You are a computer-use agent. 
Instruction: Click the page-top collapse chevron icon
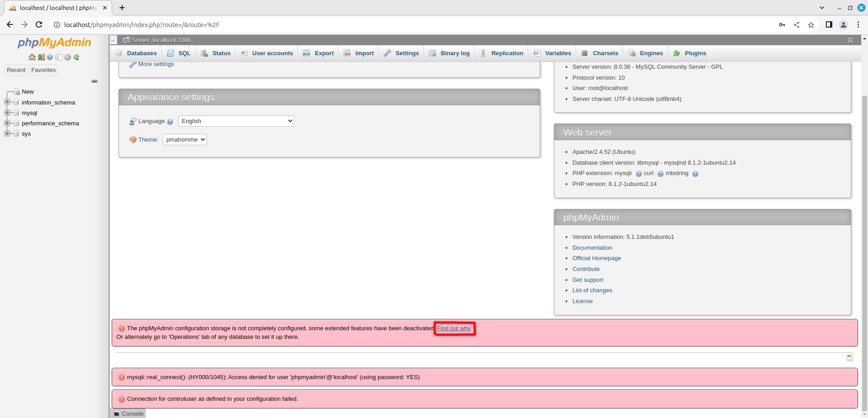tap(850, 40)
